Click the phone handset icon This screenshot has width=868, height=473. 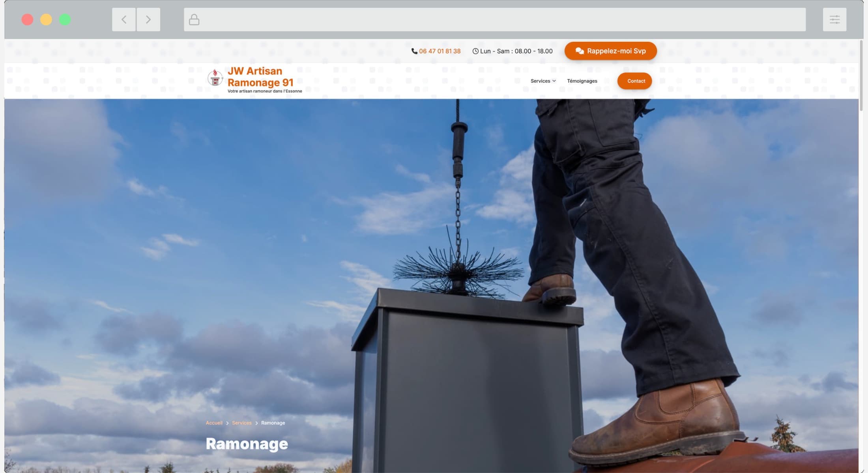tap(414, 51)
